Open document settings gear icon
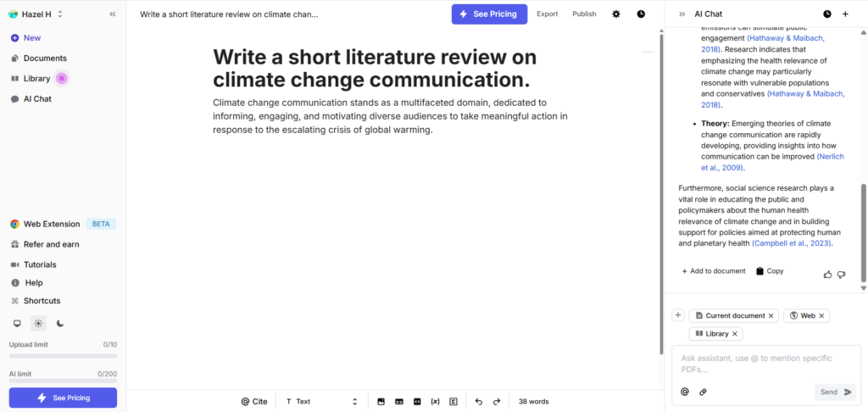This screenshot has height=412, width=868. [x=616, y=14]
